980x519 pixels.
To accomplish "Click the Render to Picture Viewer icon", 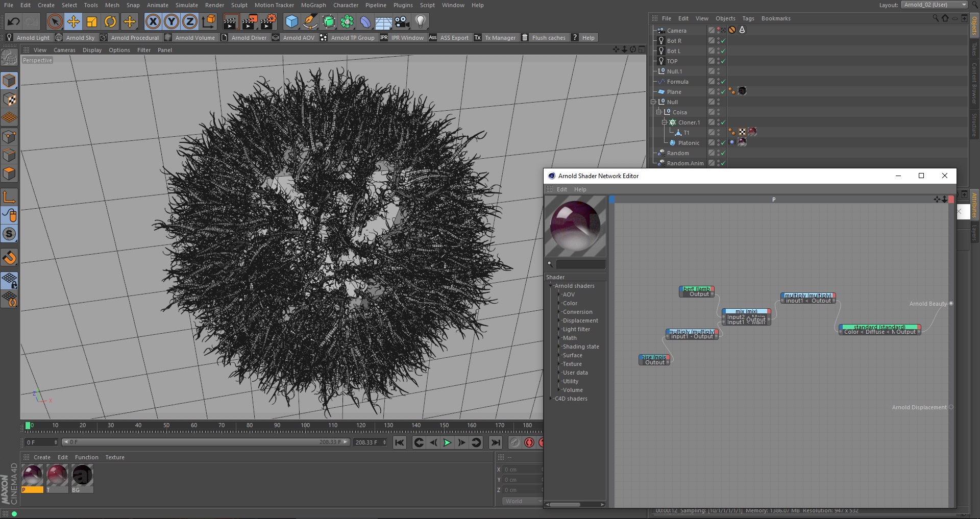I will pyautogui.click(x=250, y=21).
